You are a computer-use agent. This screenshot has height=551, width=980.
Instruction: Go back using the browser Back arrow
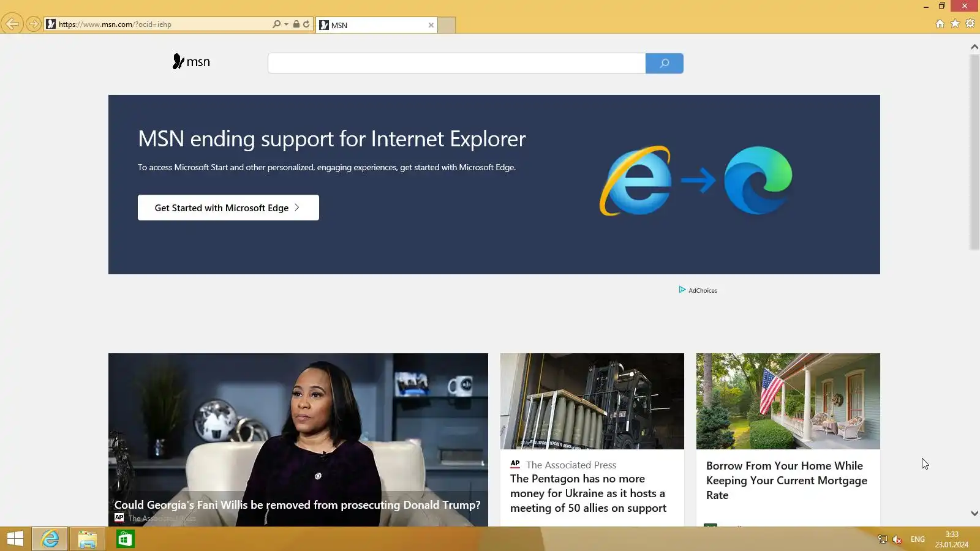click(x=12, y=24)
